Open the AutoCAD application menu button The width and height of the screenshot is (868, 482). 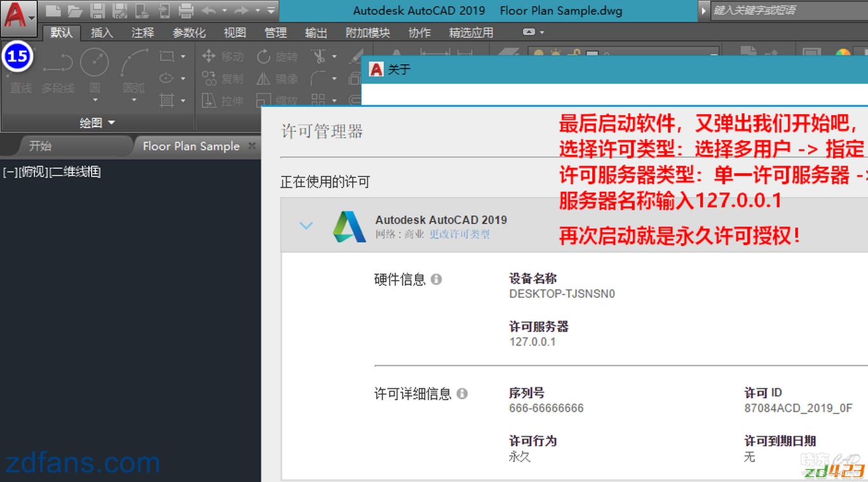point(18,17)
